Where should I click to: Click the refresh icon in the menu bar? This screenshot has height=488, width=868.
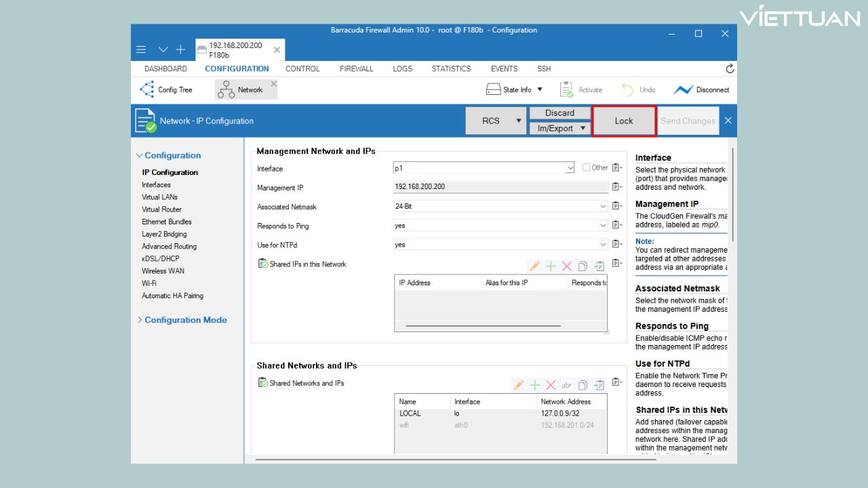[x=730, y=68]
